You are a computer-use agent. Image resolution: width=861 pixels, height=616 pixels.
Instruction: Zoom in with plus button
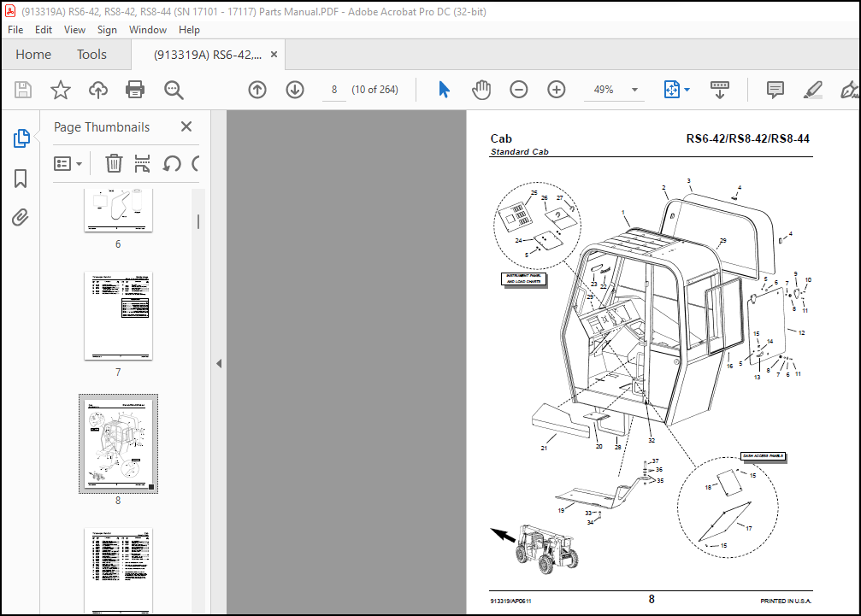[557, 90]
